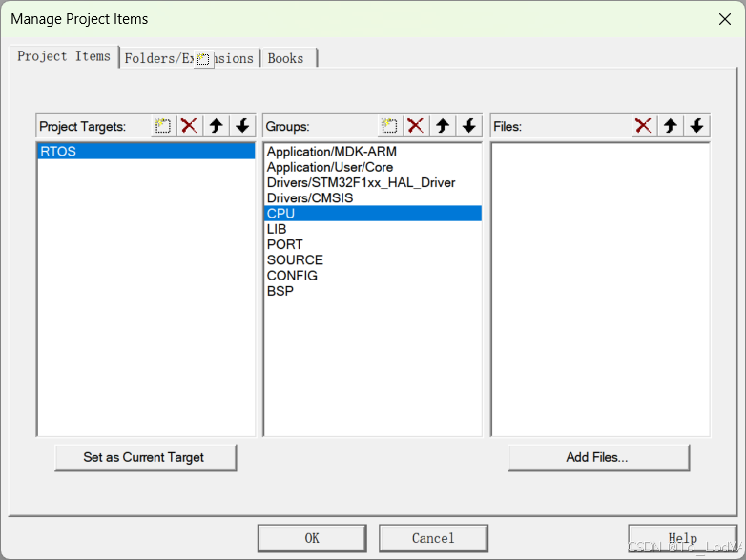This screenshot has height=560, width=746.
Task: Click the Cancel button
Action: pos(433,539)
